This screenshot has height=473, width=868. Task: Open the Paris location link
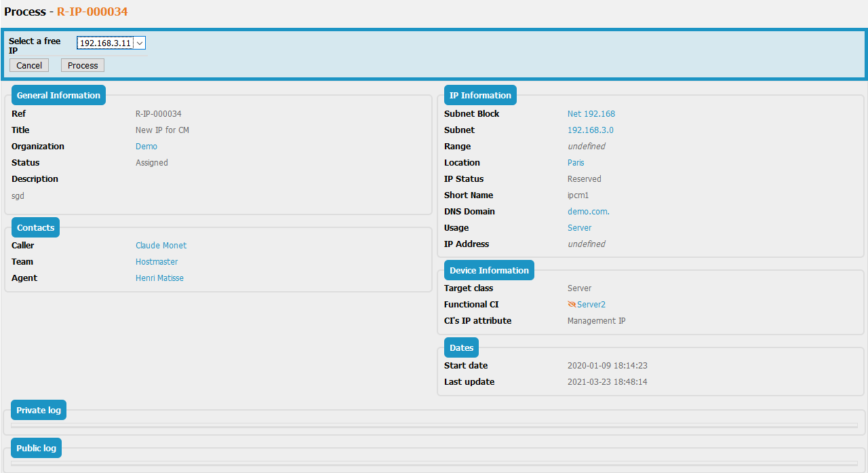click(576, 163)
